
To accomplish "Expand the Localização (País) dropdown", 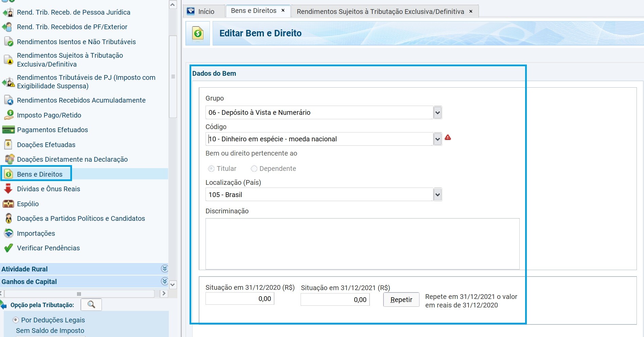I will [x=437, y=195].
